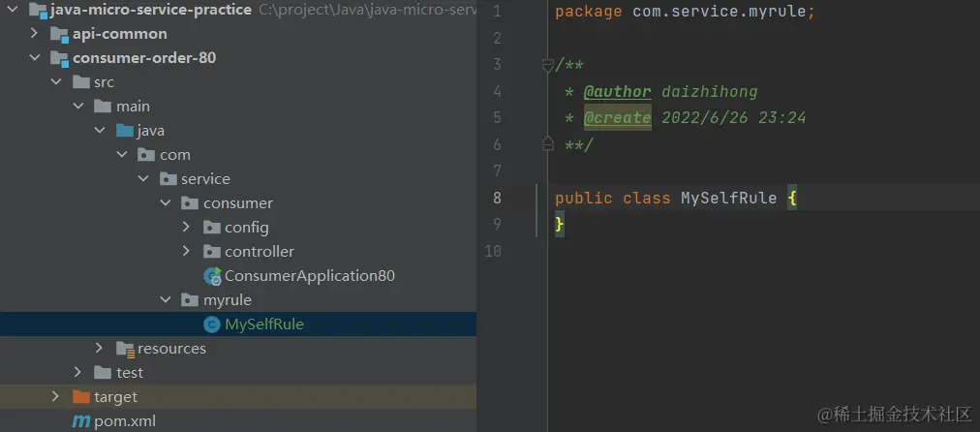
Task: Expand the target folder chevron
Action: click(55, 396)
